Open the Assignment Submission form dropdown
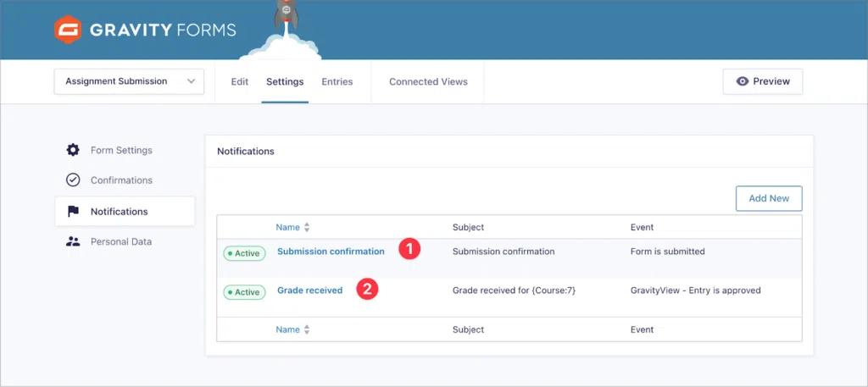Screen dimensions: 868x387 [129, 81]
